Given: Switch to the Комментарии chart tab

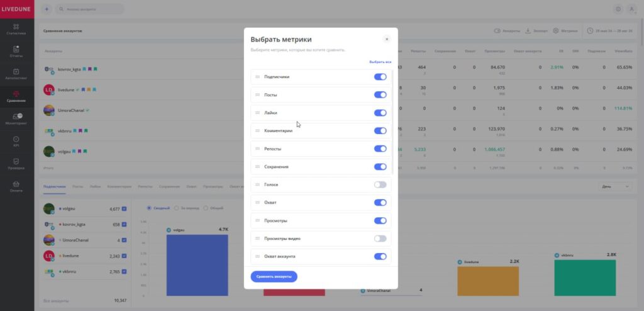Looking at the screenshot, I should (x=119, y=187).
